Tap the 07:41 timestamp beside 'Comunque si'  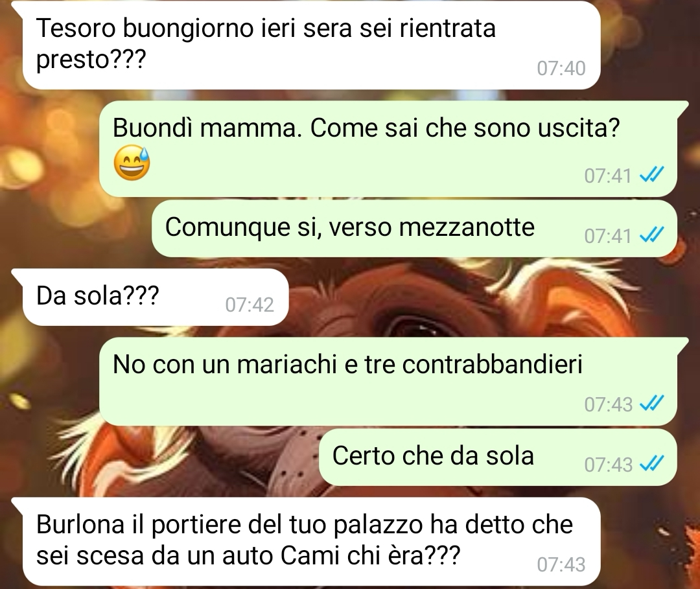[x=608, y=236]
